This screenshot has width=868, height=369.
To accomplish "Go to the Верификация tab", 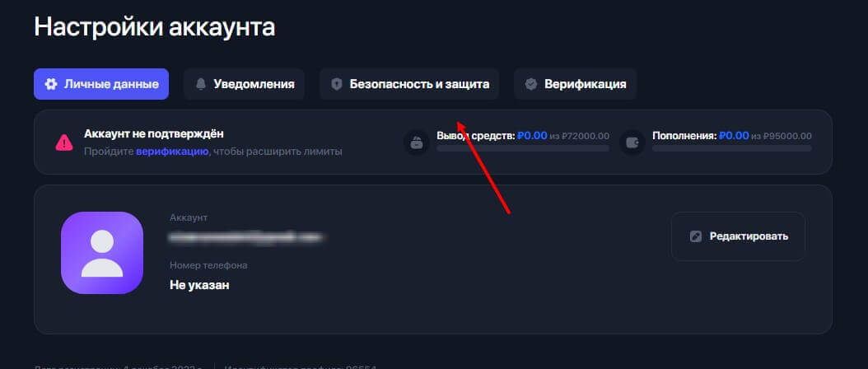I will click(575, 84).
